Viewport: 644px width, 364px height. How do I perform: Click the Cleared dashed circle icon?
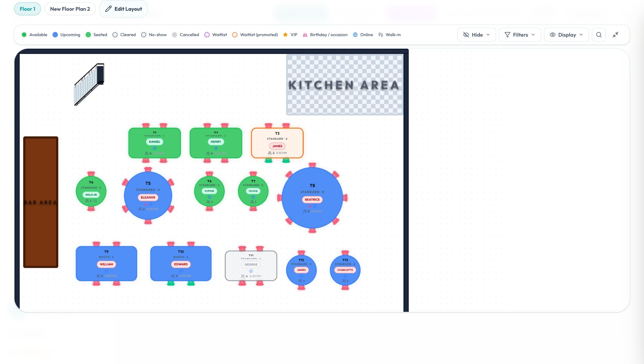(x=115, y=34)
